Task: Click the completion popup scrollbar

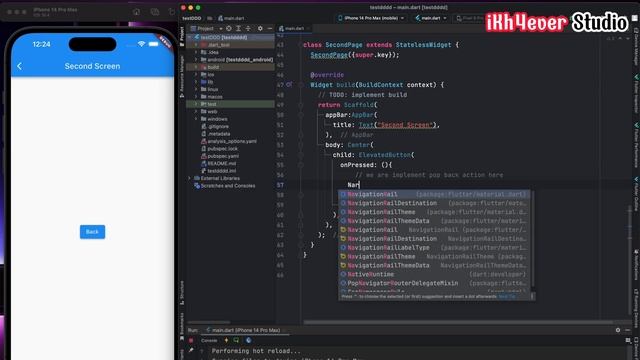Action: pos(532,239)
